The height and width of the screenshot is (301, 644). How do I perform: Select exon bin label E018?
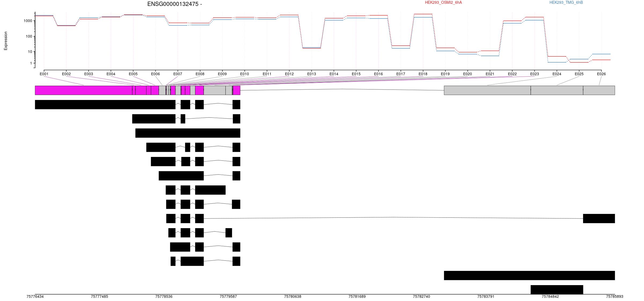click(423, 74)
